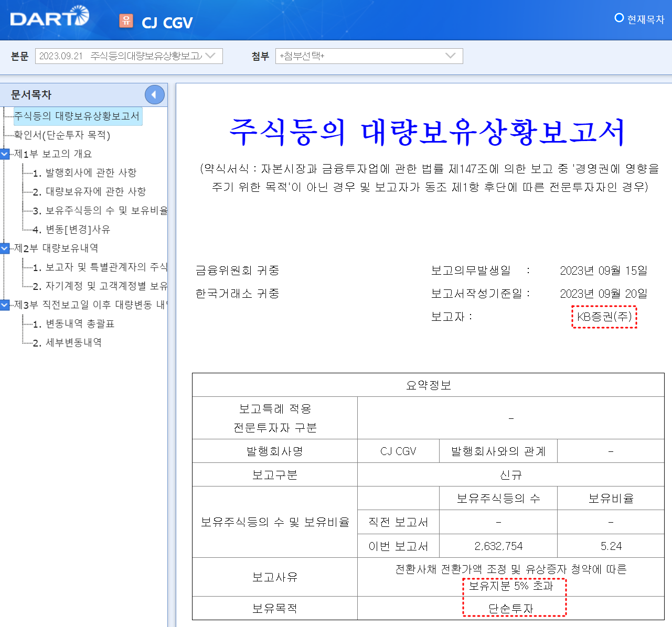Screen dimensions: 672x627
Task: Click the 보유지분 5% 초과 text
Action: [x=511, y=586]
